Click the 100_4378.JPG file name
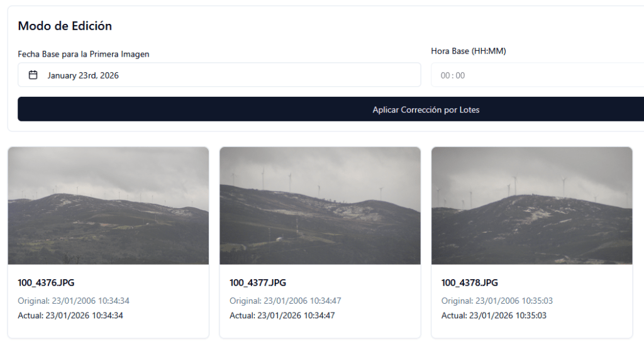Screen dimensions: 644x349 (470, 283)
